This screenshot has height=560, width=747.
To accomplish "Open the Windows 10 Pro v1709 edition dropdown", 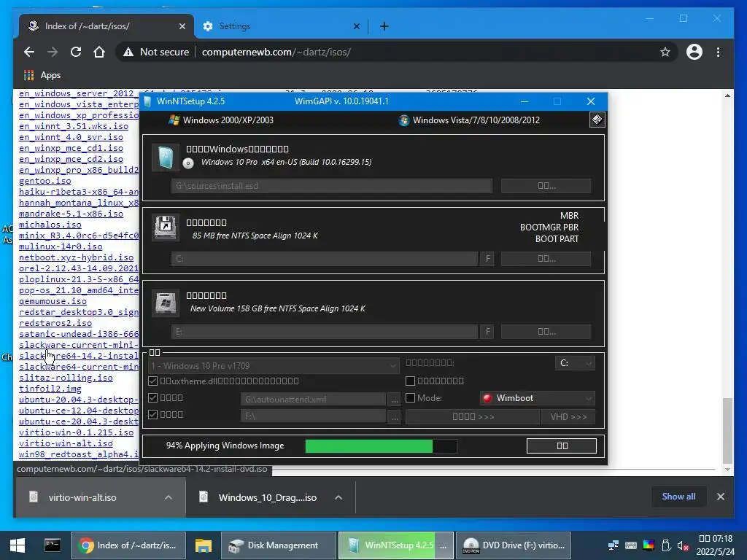I will [x=274, y=366].
